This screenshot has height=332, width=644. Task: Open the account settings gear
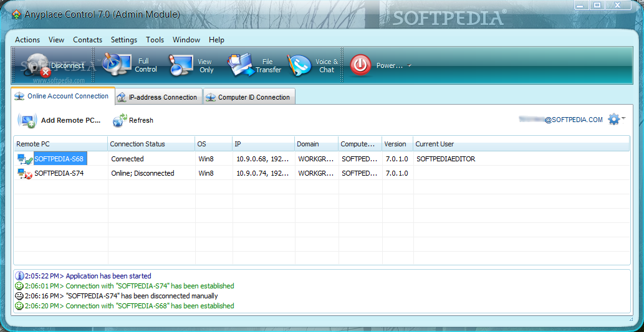click(613, 120)
